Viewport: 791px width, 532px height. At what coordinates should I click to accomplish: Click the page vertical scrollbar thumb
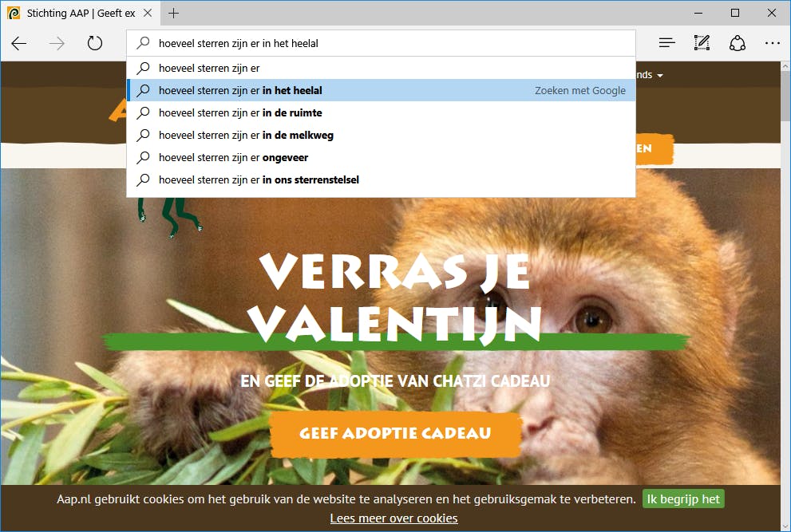[x=785, y=96]
